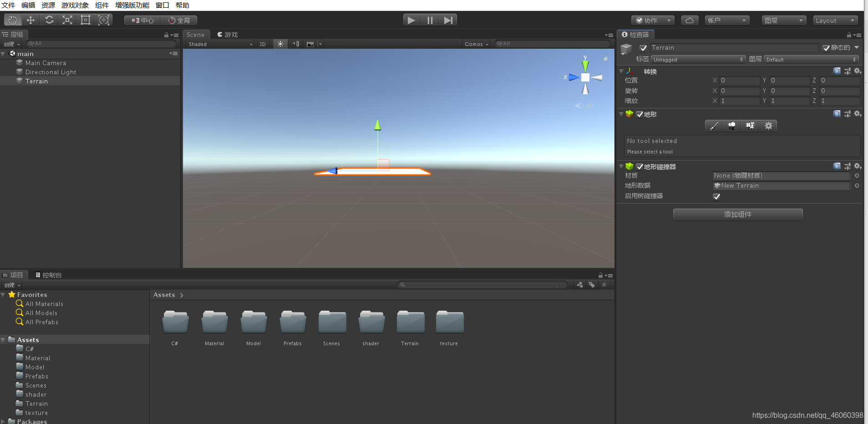This screenshot has height=424, width=868.
Task: Open the 协作 collaborate dropdown
Action: (x=653, y=20)
